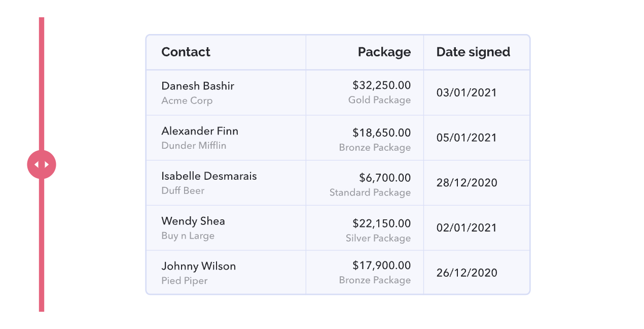Image resolution: width=644 pixels, height=329 pixels.
Task: Click the Dunder Mifflin company label
Action: tap(194, 146)
